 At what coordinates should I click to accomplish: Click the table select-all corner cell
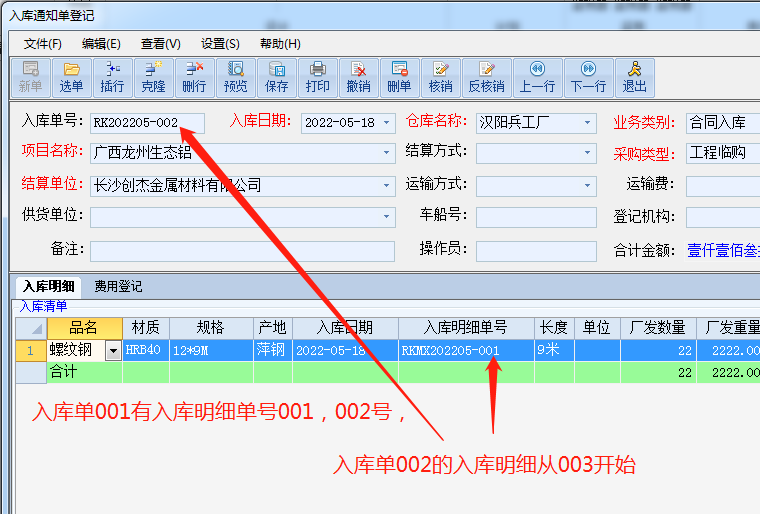[31, 328]
